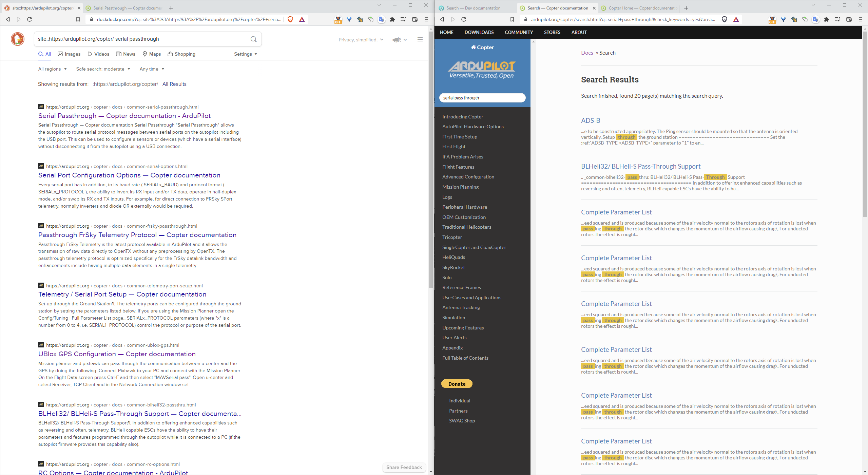The image size is (868, 475).
Task: Open the Google Translate extension icon
Action: (x=381, y=19)
